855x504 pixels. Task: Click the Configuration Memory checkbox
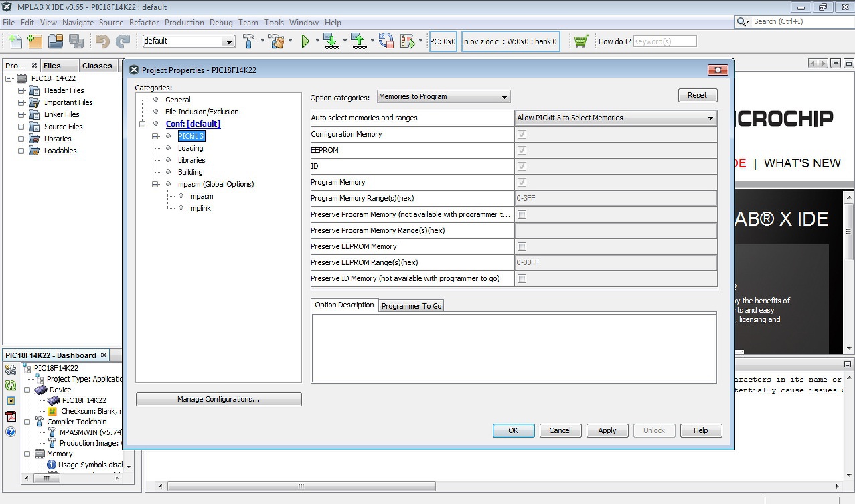coord(522,134)
